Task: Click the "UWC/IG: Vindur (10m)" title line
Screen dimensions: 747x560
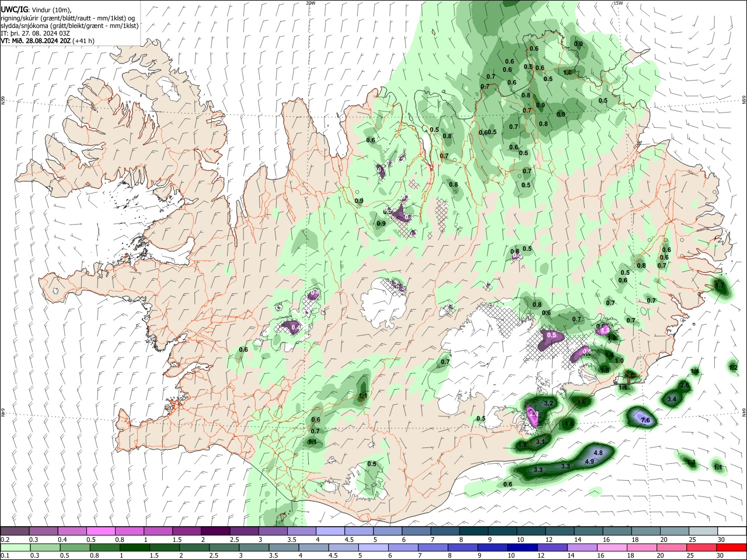Action: [x=36, y=10]
